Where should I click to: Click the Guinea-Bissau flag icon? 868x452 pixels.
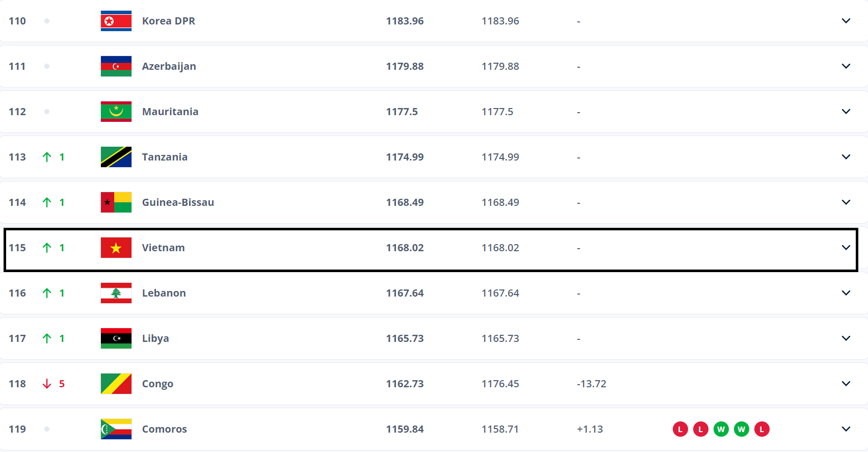click(x=116, y=202)
